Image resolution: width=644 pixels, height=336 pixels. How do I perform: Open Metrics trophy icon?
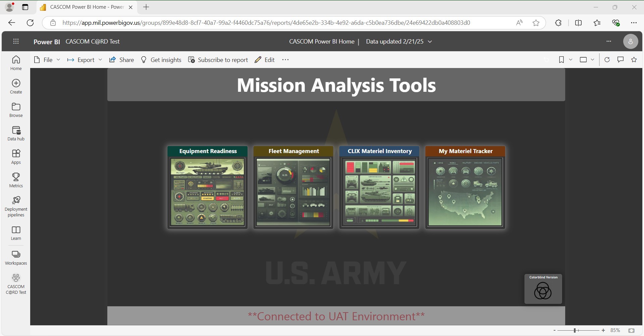(16, 180)
